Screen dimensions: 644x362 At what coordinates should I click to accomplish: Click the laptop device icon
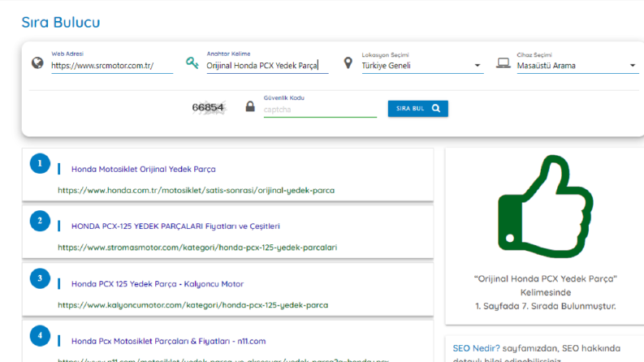click(504, 62)
